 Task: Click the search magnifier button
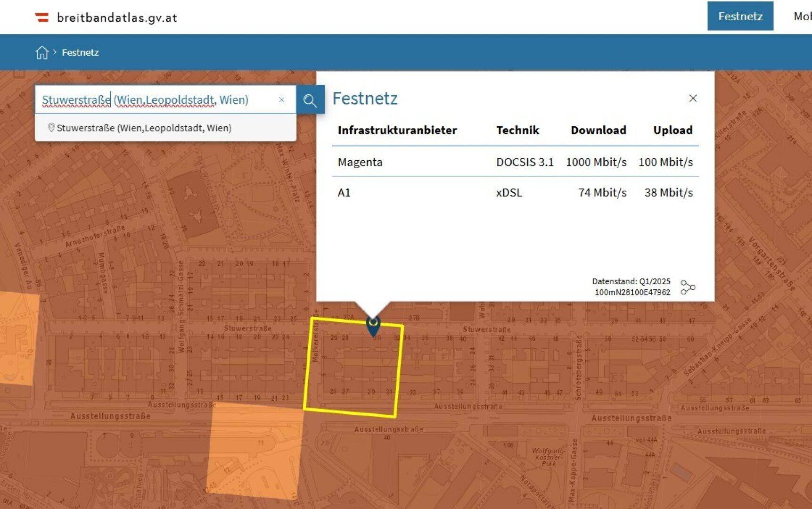(310, 100)
